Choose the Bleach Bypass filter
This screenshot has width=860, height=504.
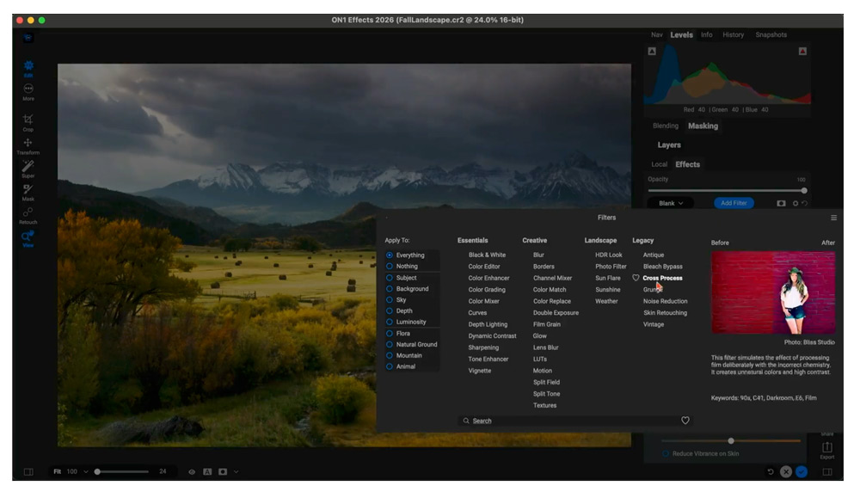(x=662, y=267)
